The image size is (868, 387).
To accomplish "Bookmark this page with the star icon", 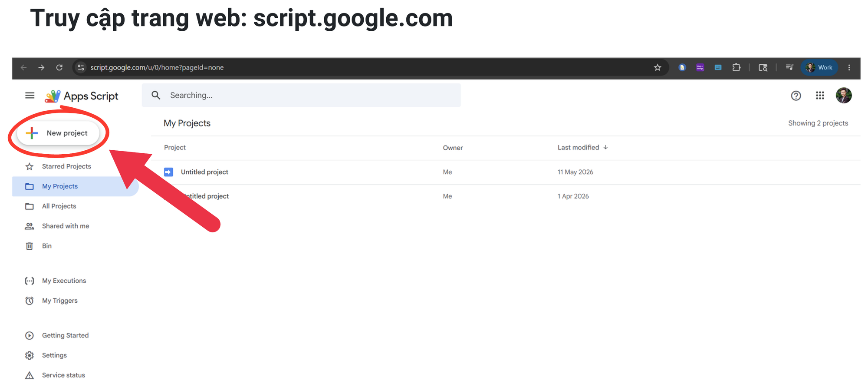I will [x=658, y=67].
